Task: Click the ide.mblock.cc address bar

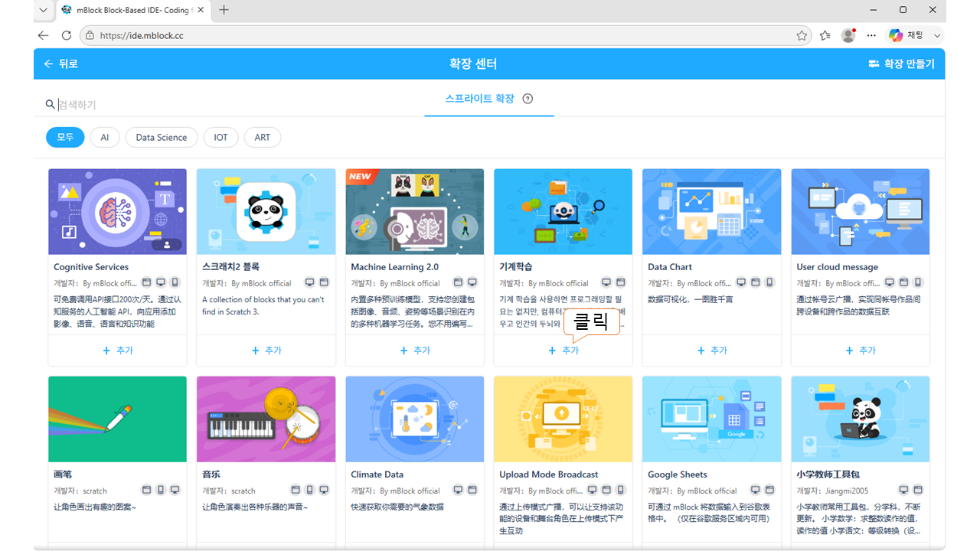Action: point(444,35)
